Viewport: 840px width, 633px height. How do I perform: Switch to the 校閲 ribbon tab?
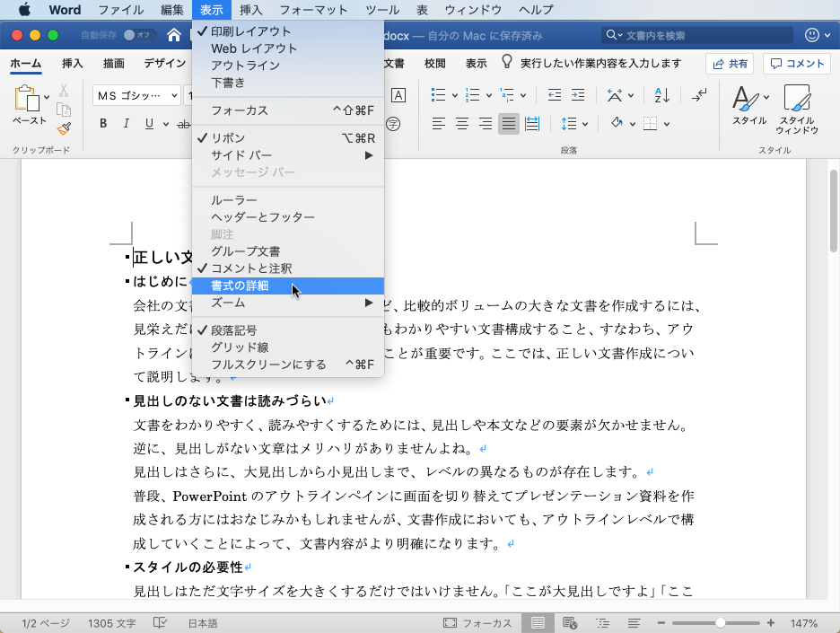[435, 63]
